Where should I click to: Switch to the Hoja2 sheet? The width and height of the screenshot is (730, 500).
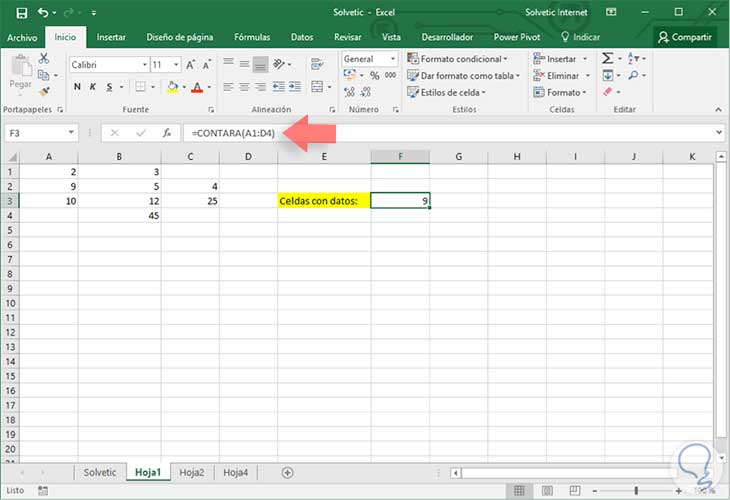tap(192, 473)
